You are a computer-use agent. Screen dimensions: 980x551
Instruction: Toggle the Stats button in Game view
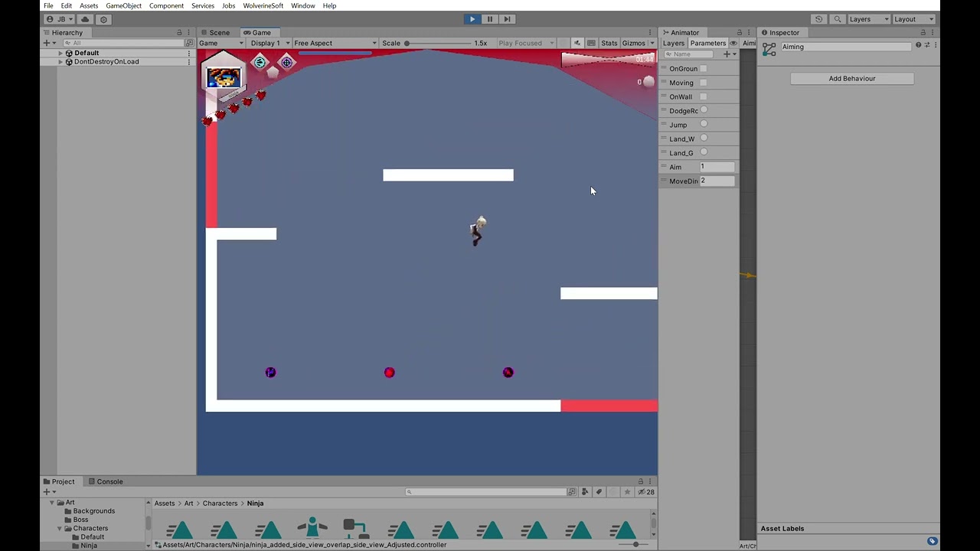pos(609,43)
